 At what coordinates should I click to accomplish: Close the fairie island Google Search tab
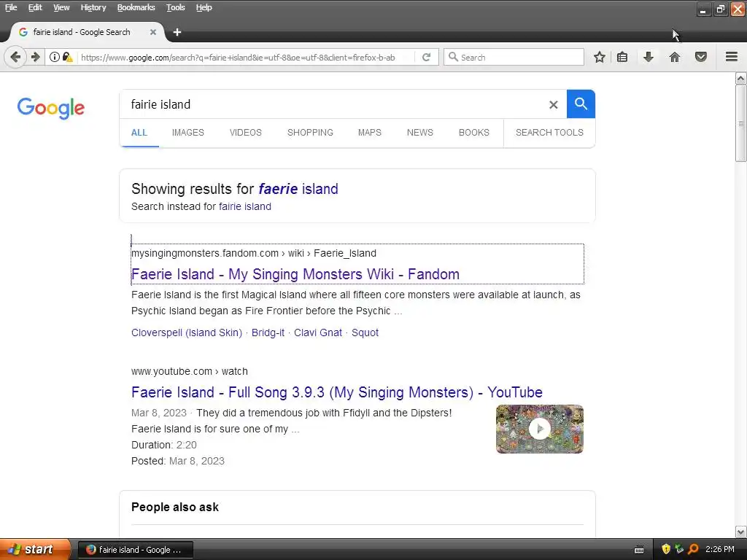153,32
